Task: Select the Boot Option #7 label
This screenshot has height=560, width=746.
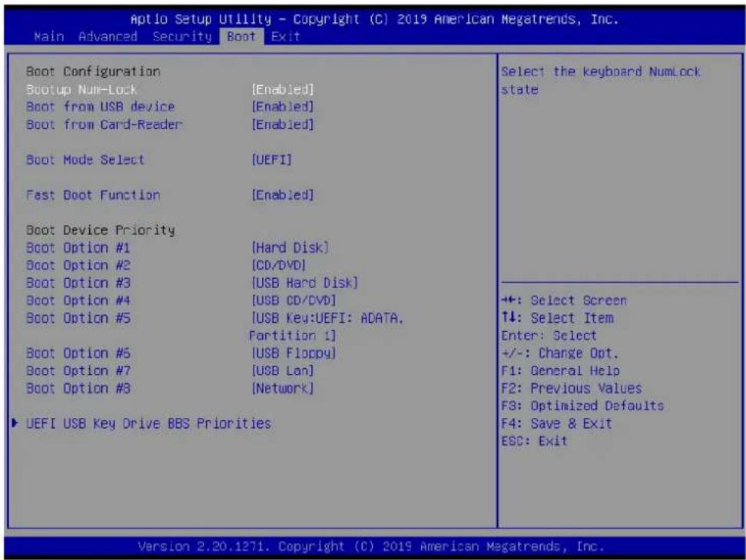Action: (x=78, y=370)
